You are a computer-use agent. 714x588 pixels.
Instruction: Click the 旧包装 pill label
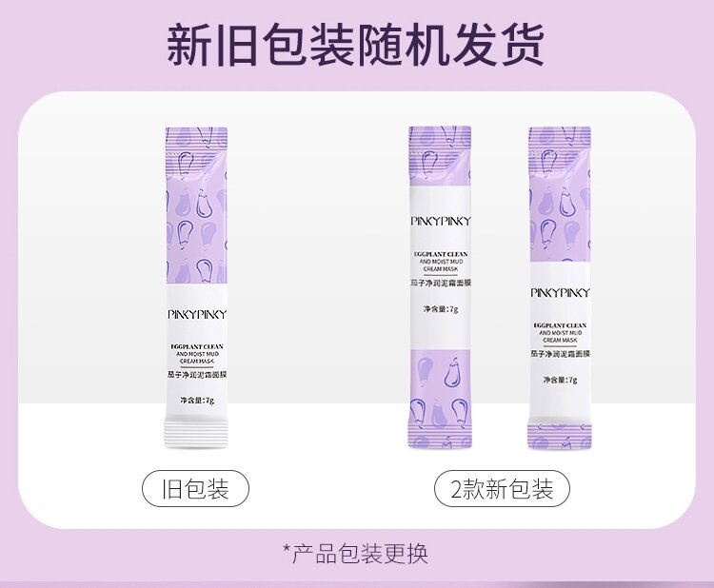pyautogui.click(x=196, y=489)
